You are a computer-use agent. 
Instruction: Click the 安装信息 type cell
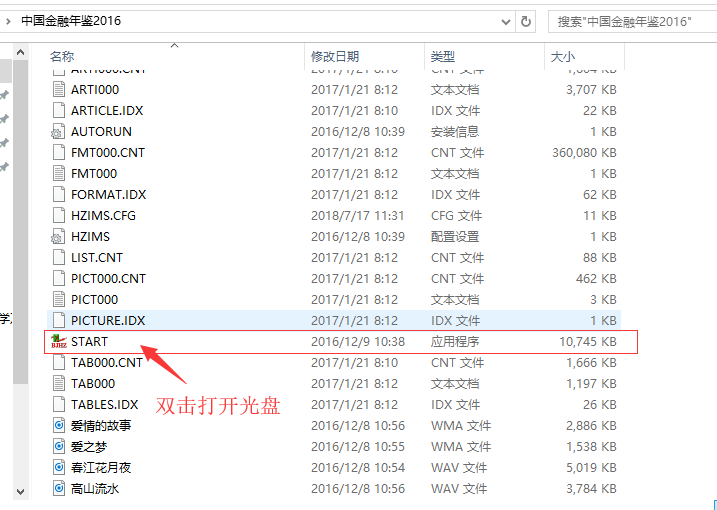pos(455,132)
